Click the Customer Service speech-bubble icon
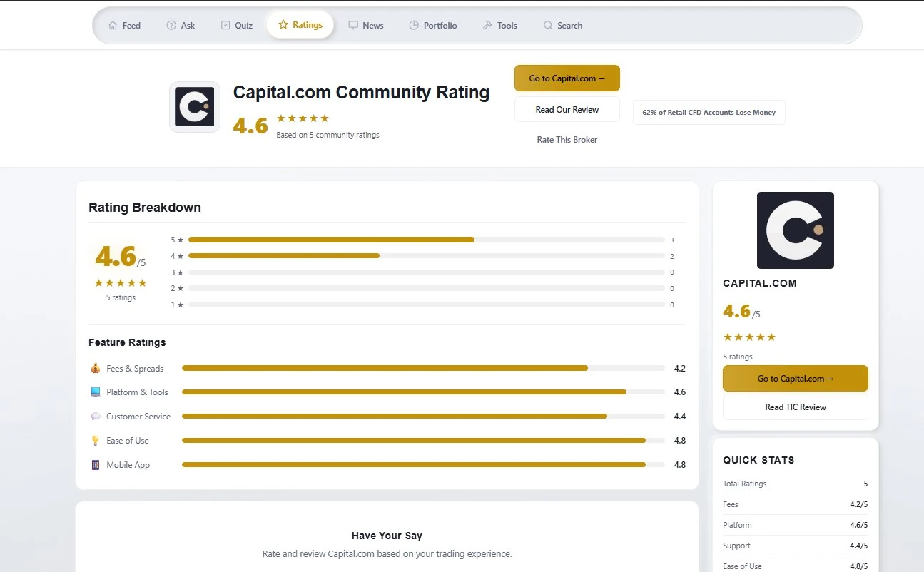 point(96,417)
